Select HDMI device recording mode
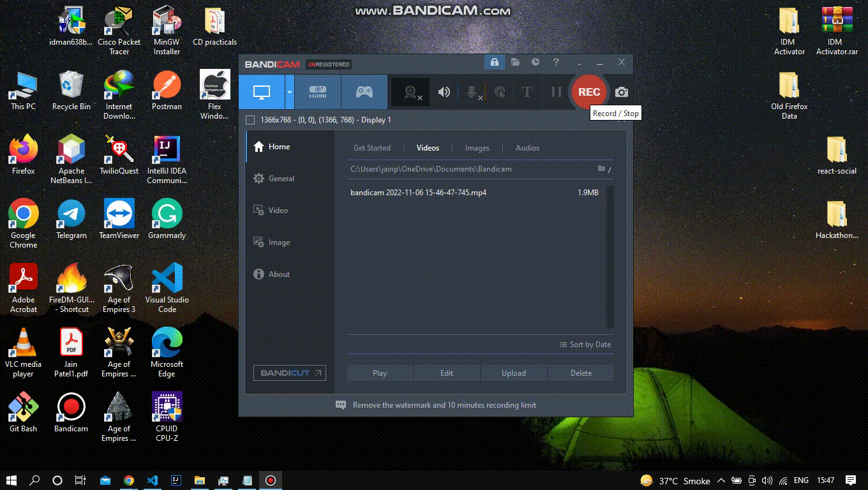Viewport: 868px width, 490px height. pyautogui.click(x=318, y=92)
